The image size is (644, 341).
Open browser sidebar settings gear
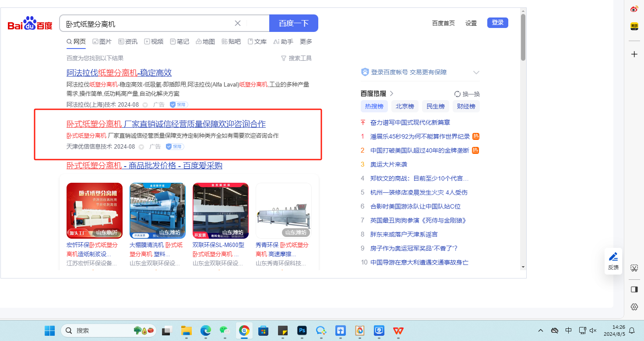(634, 307)
